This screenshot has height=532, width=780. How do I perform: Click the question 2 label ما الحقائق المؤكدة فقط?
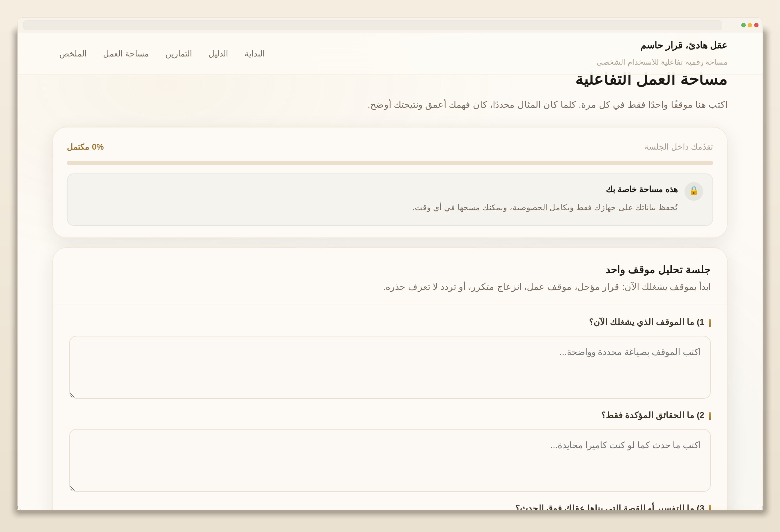click(653, 415)
